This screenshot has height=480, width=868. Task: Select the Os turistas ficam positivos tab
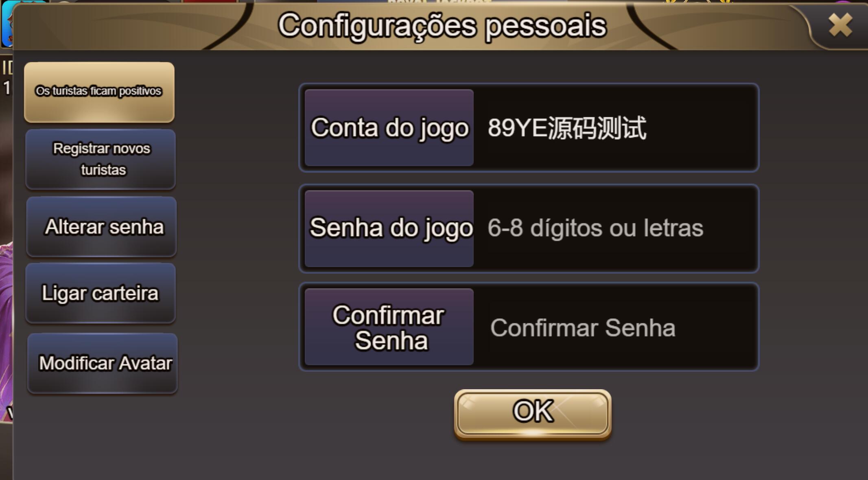99,92
